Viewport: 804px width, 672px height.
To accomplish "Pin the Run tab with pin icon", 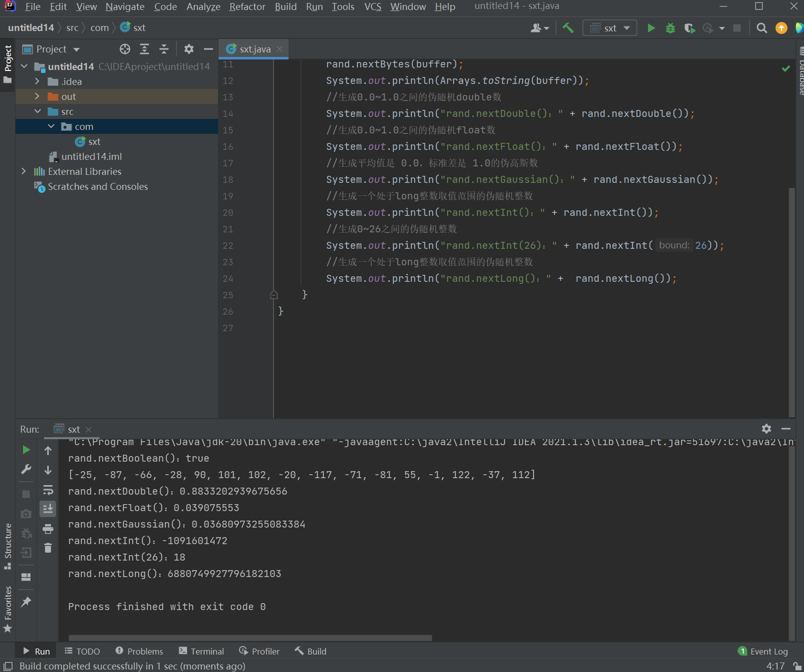I will (x=26, y=602).
